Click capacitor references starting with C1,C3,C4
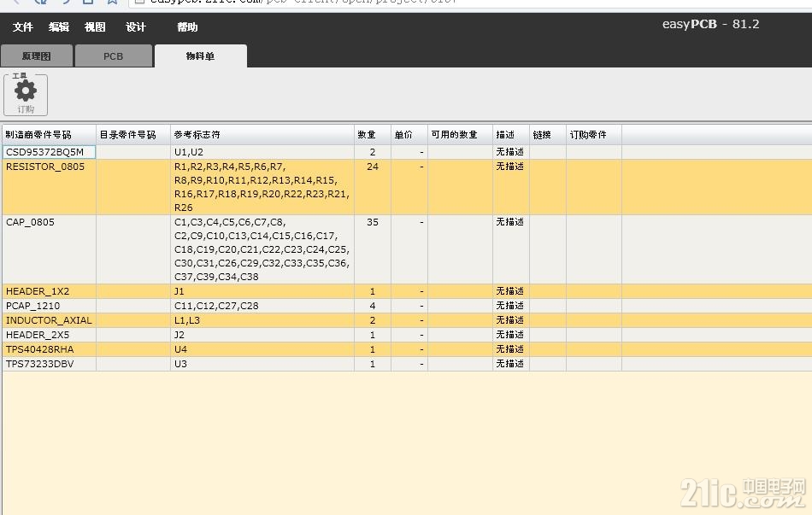This screenshot has height=515, width=812. click(x=262, y=249)
